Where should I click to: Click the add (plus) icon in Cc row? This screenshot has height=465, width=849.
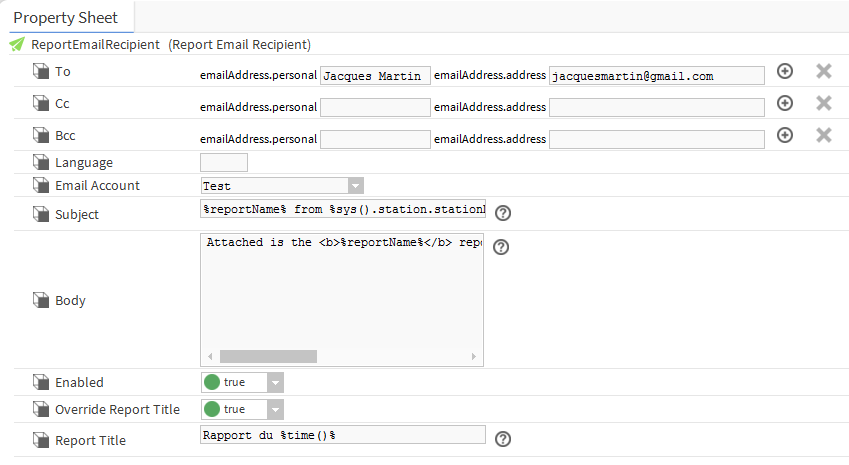(785, 103)
